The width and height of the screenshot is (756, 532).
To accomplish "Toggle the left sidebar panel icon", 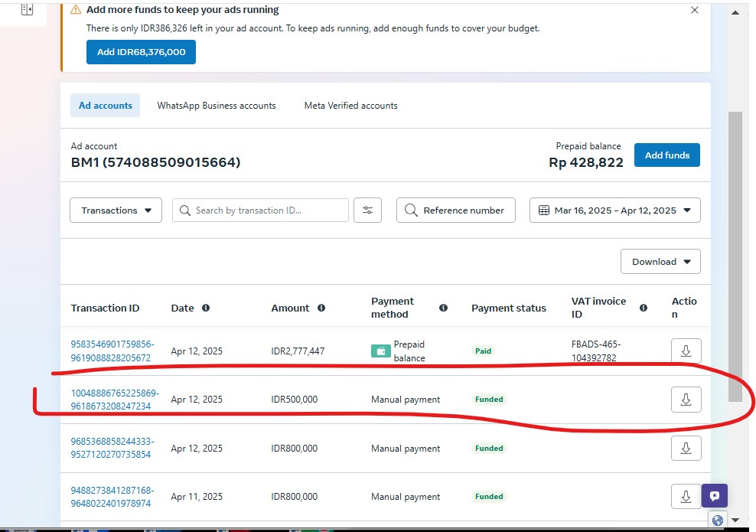I will click(x=28, y=9).
